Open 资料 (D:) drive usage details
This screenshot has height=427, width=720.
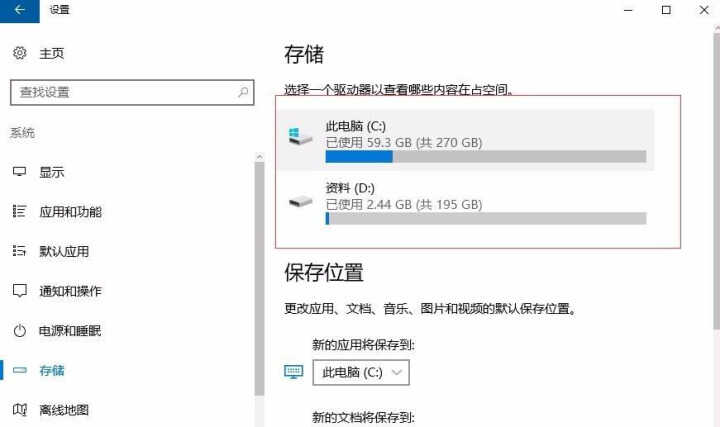point(466,202)
